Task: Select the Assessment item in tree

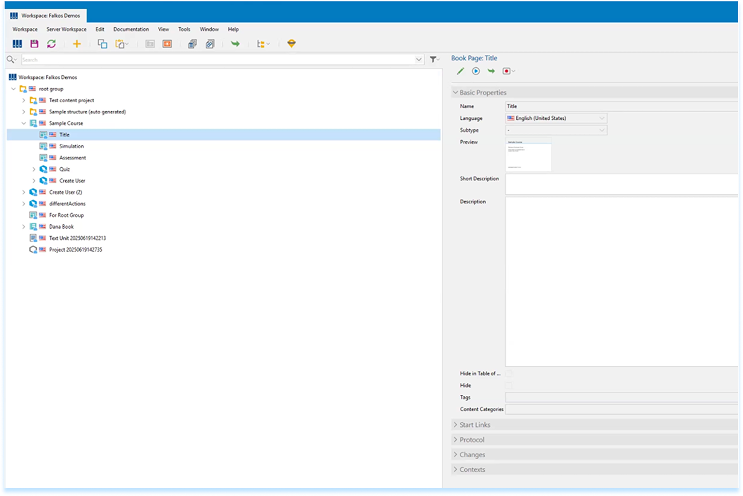Action: [x=72, y=158]
